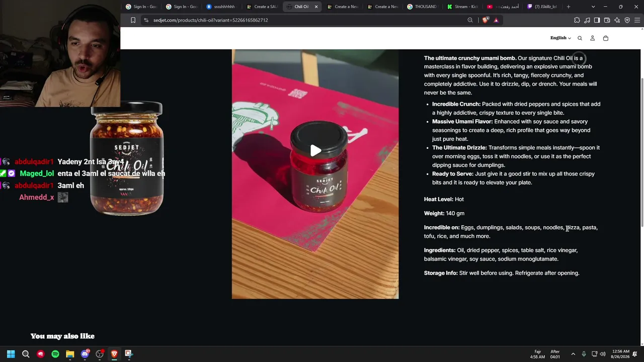Open the Brave Wallet icon
644x362 pixels.
[x=607, y=20]
